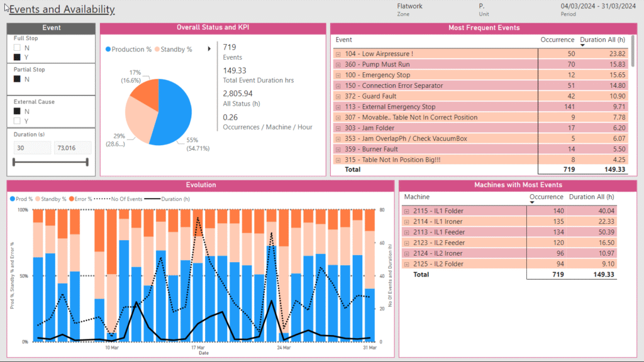The height and width of the screenshot is (362, 644).
Task: Uncheck the Full Stop Y checkbox
Action: [x=18, y=57]
